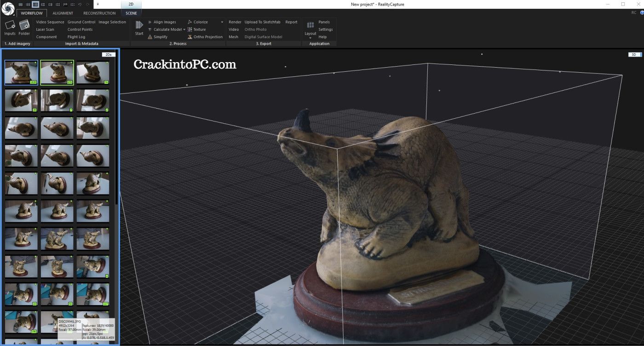This screenshot has height=346, width=644.
Task: Click the Colorize tool icon
Action: [190, 22]
